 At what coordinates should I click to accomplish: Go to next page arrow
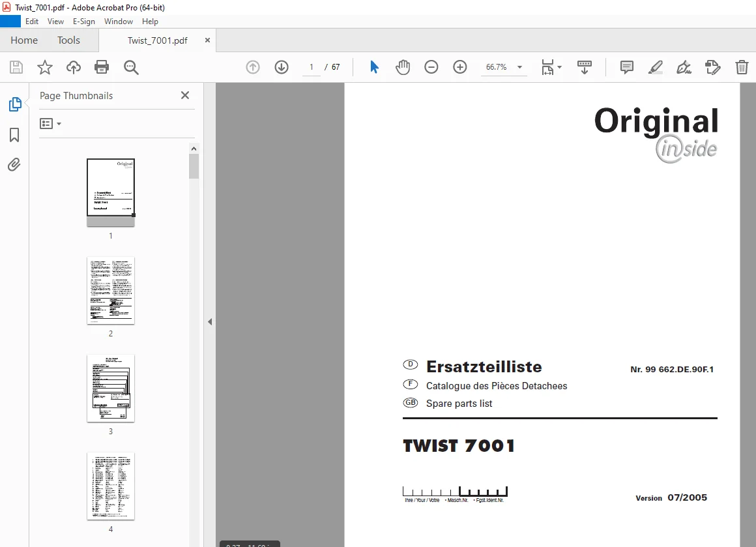click(282, 67)
